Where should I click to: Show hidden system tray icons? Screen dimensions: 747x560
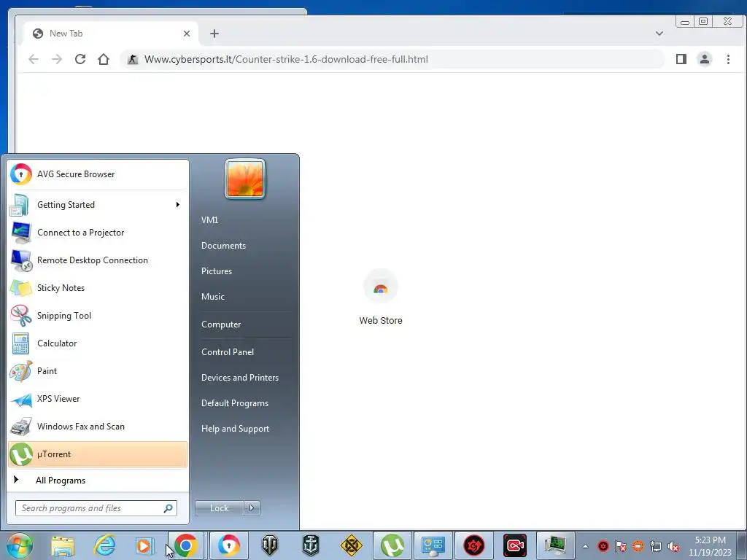[586, 546]
